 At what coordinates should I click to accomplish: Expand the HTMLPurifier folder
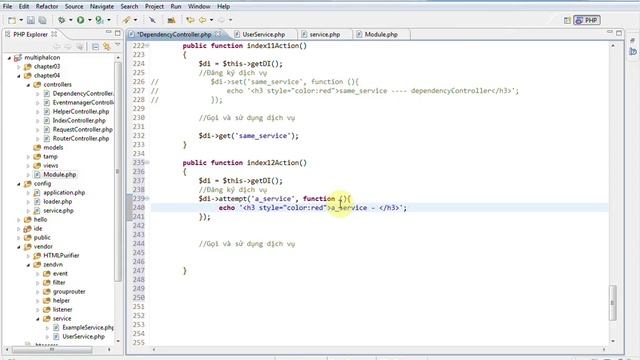(28, 256)
